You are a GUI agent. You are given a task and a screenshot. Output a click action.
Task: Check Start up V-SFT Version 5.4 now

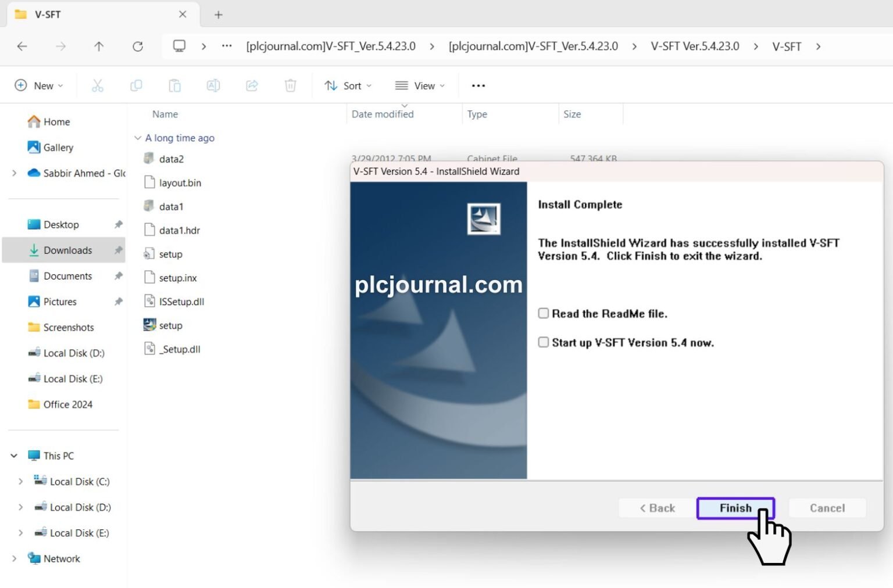click(x=544, y=342)
